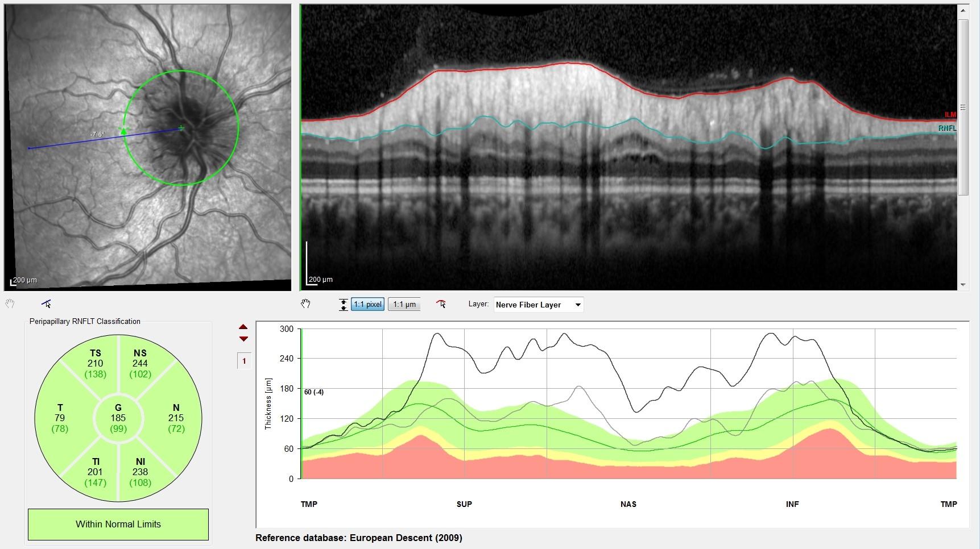Click the vertical fit-to-height scaling icon
Screen dimensions: 980x549
[x=343, y=305]
